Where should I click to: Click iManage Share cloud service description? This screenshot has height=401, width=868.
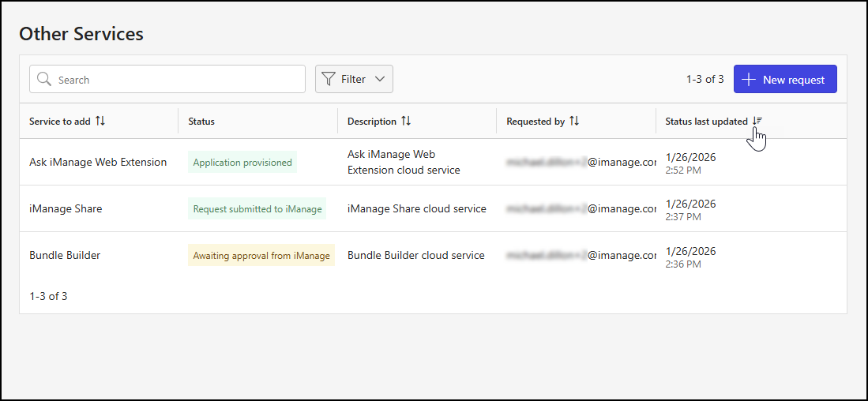coord(417,208)
